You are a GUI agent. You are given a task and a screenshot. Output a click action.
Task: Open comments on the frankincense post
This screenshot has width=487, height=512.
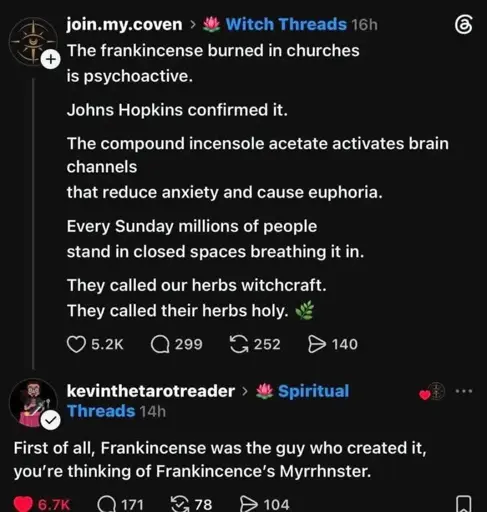point(160,344)
